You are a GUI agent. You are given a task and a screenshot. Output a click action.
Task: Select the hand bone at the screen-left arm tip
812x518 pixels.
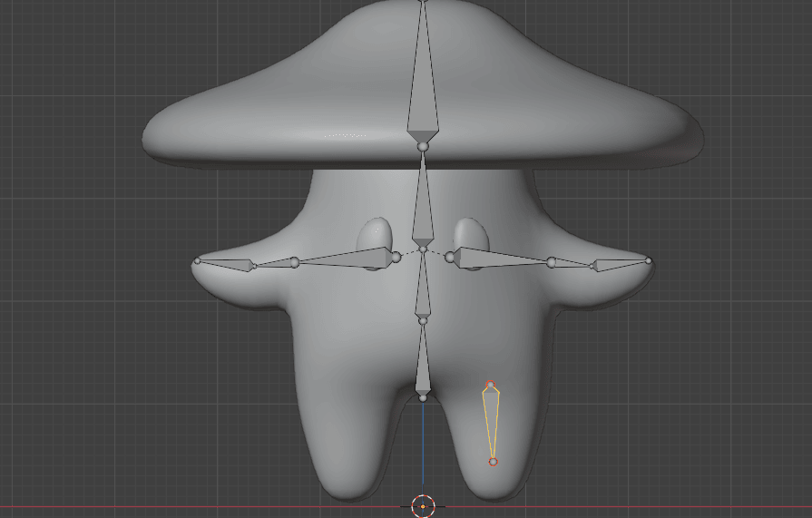click(x=227, y=264)
